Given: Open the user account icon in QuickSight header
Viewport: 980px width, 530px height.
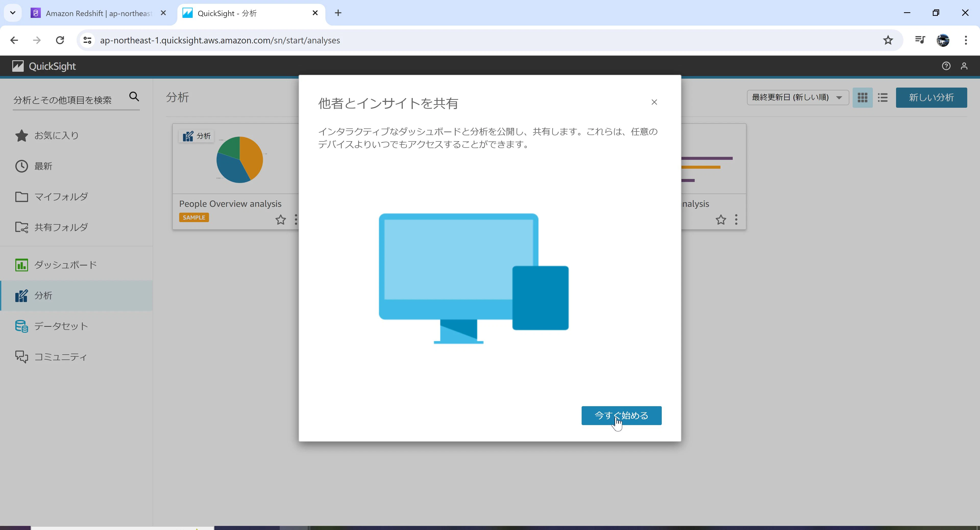Looking at the screenshot, I should (x=964, y=66).
